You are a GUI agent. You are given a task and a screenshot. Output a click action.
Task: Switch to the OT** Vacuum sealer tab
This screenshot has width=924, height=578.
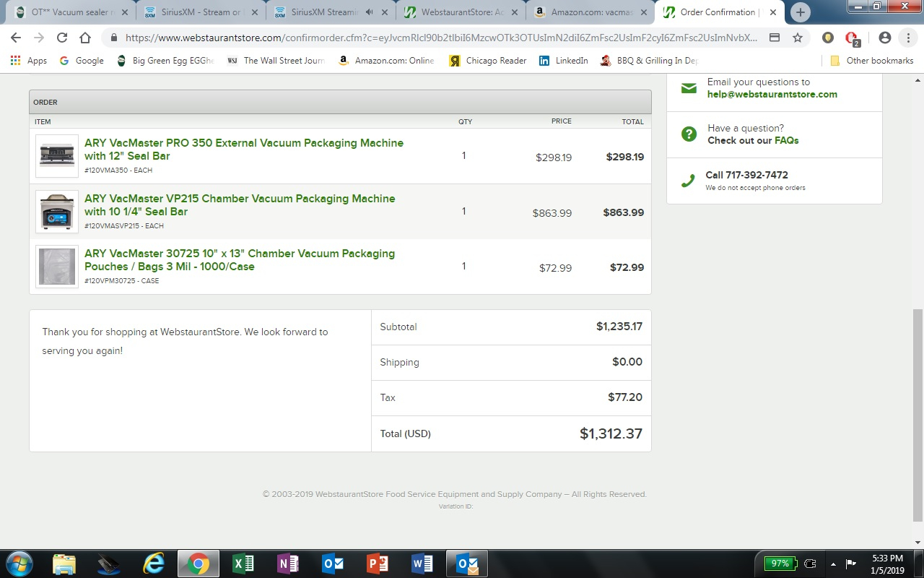click(x=71, y=12)
